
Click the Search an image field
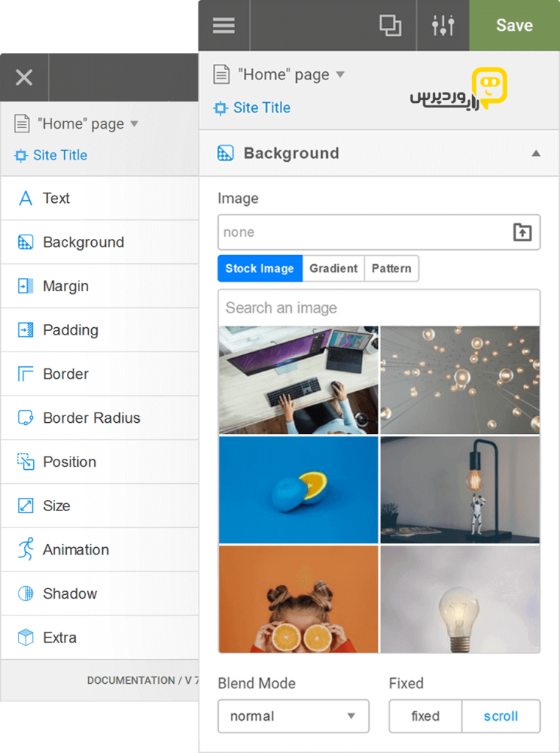point(379,308)
